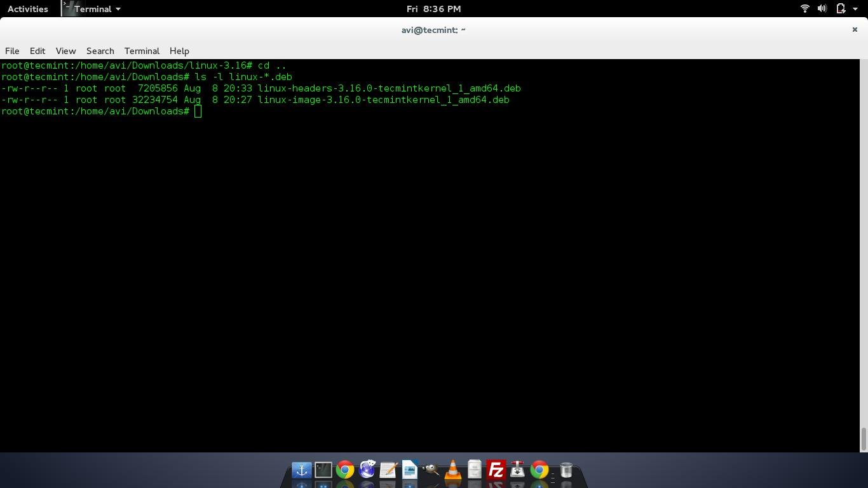Click the volume speaker icon in top bar
Screen dimensions: 868x488
(x=822, y=9)
